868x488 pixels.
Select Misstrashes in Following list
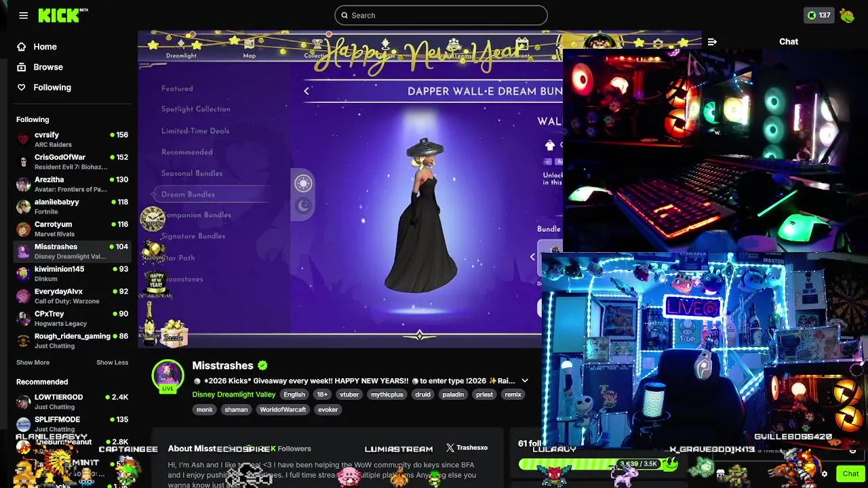[72, 251]
